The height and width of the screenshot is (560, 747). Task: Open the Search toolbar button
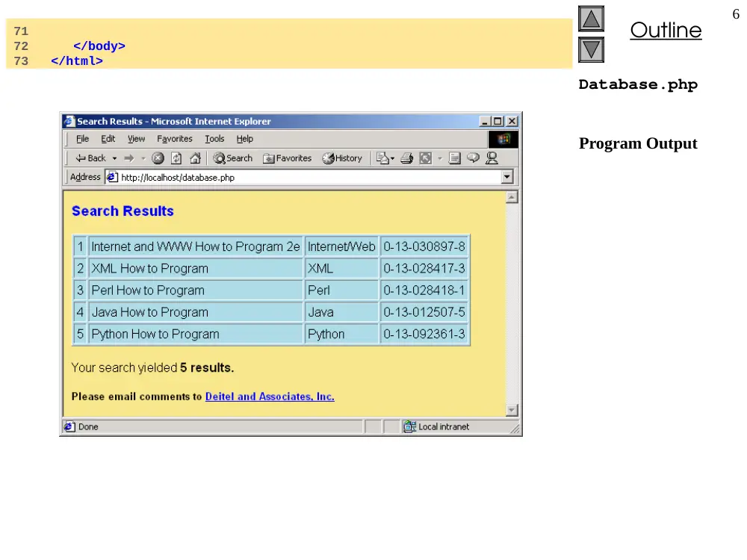pos(232,158)
